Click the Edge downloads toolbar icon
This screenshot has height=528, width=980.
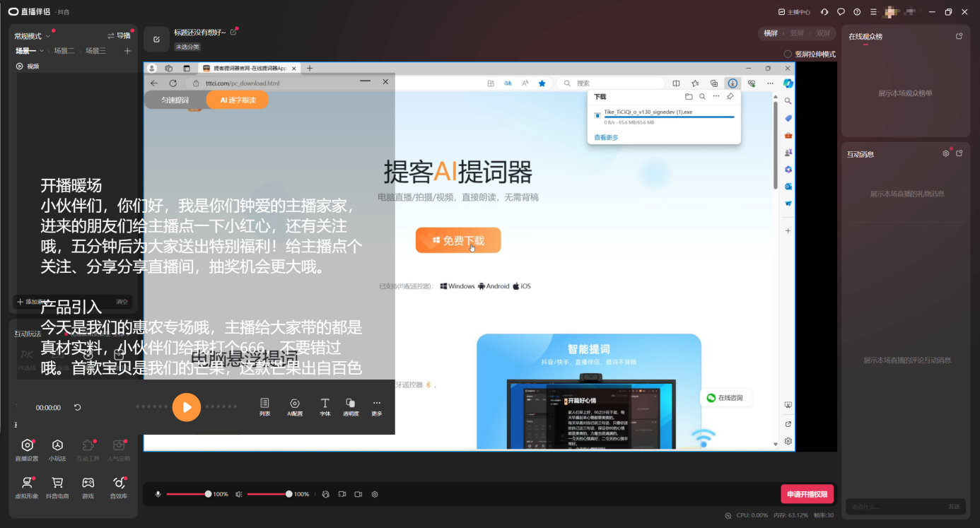pyautogui.click(x=733, y=83)
